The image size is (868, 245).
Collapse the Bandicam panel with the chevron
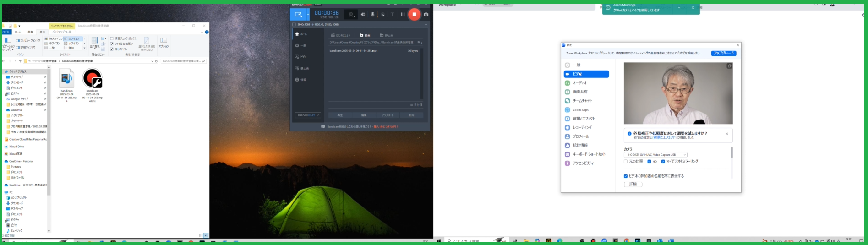[x=426, y=25]
